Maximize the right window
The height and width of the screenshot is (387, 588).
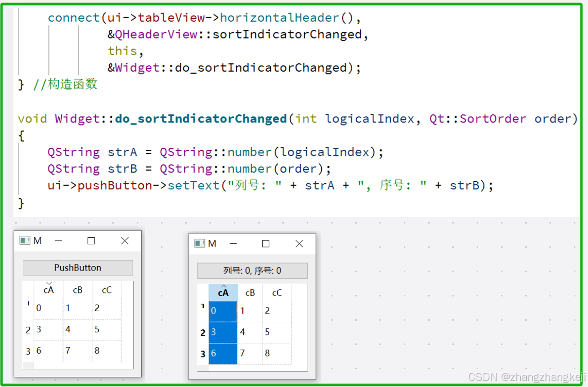pyautogui.click(x=266, y=244)
